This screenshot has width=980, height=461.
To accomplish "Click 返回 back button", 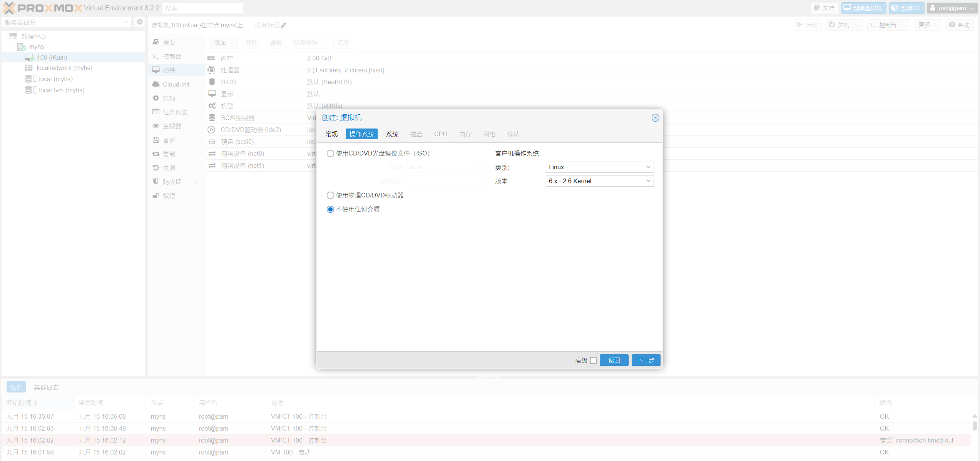I will pos(614,360).
